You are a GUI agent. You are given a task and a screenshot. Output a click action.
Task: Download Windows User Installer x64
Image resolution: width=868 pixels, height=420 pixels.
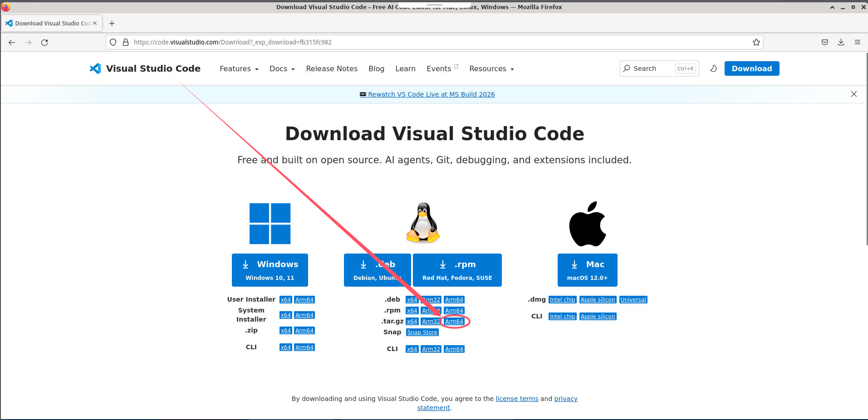[286, 300]
